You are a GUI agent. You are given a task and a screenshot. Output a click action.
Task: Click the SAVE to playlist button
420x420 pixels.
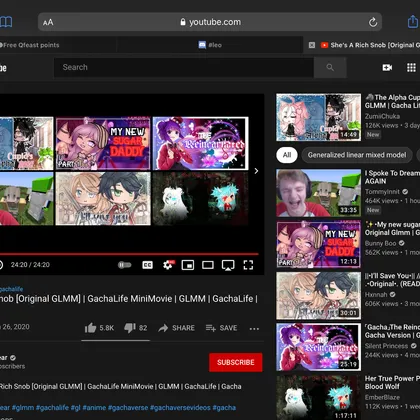click(x=221, y=328)
